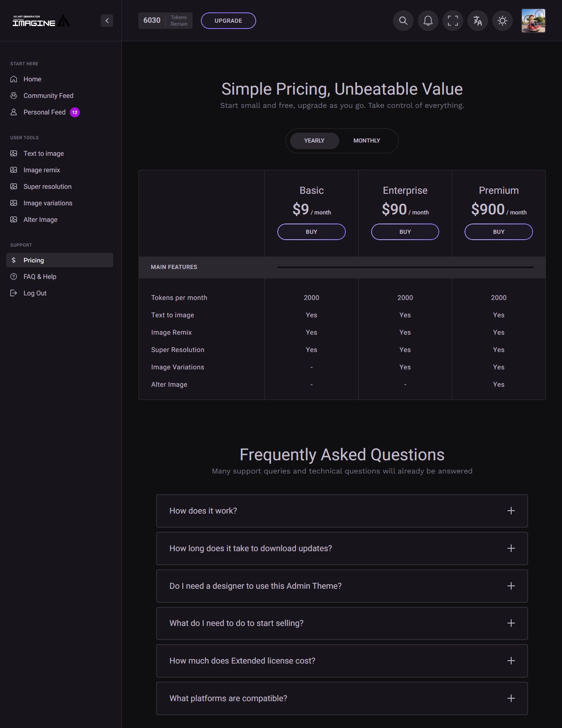562x728 pixels.
Task: Open FAQ & Help page
Action: pos(40,276)
